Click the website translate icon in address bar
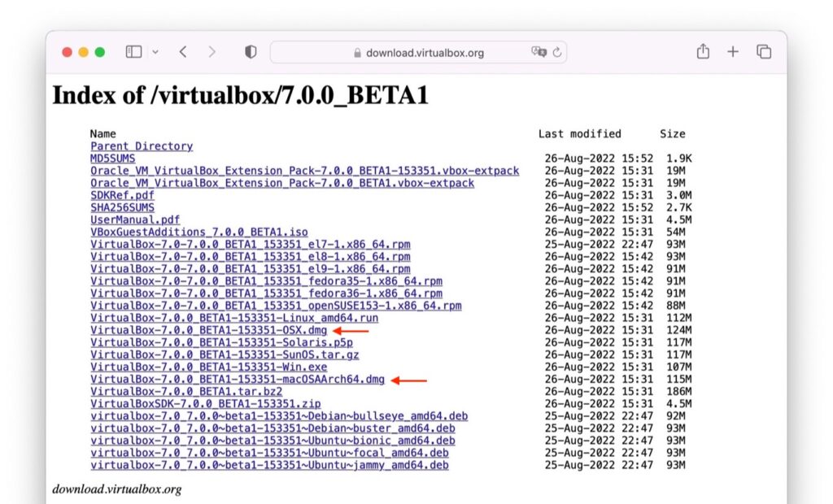Viewport: 833px width, 504px height. pos(537,52)
